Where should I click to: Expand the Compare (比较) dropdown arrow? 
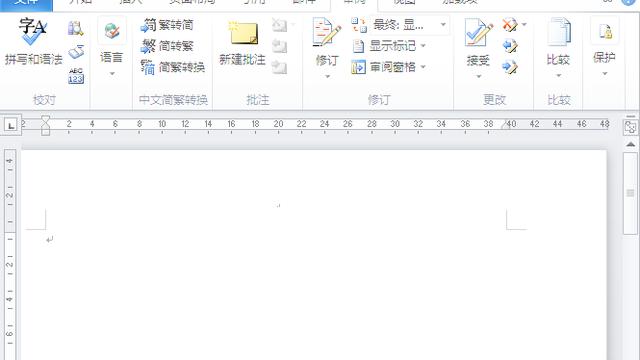coord(559,76)
